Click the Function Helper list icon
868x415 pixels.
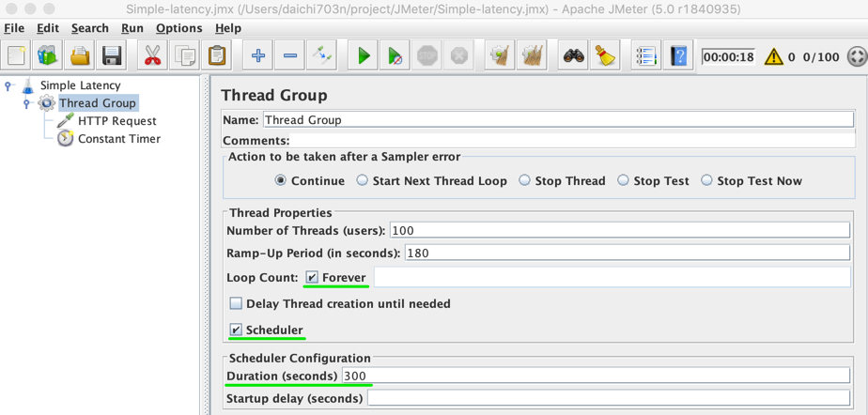(x=646, y=55)
